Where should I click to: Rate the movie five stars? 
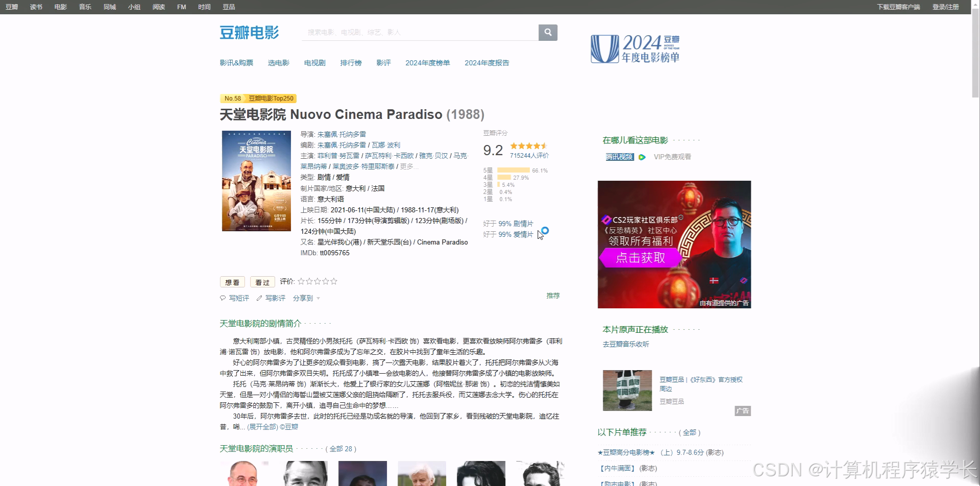334,281
